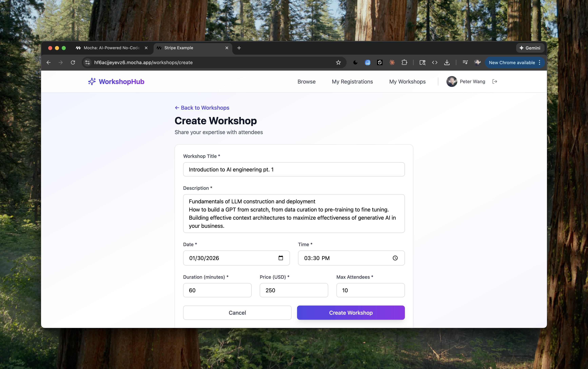Click the dark mode moon extension icon
The width and height of the screenshot is (588, 369).
point(355,62)
